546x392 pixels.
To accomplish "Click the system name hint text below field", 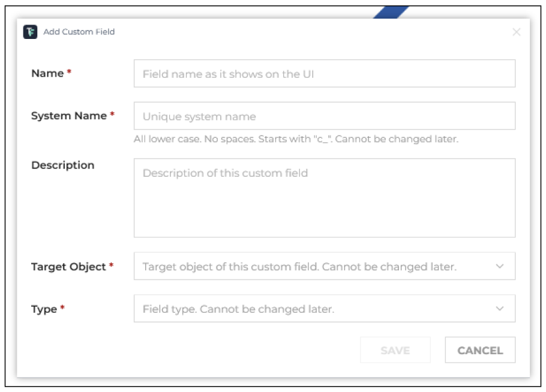I will coord(296,139).
